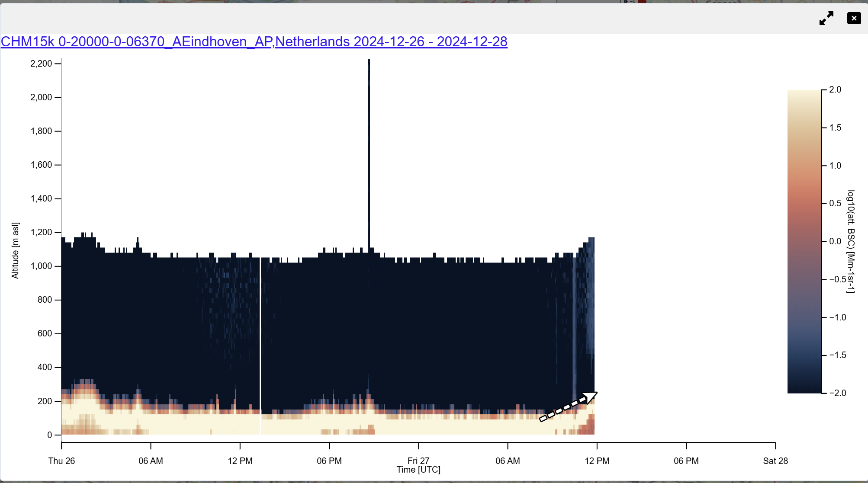Click the 'Time [UTC]' axis title
Image resolution: width=868 pixels, height=483 pixels.
[x=418, y=470]
